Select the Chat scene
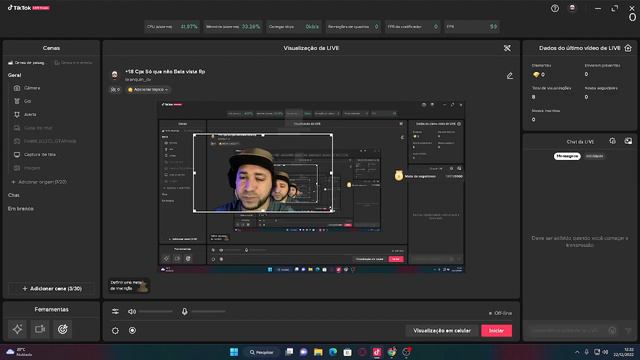 13,195
